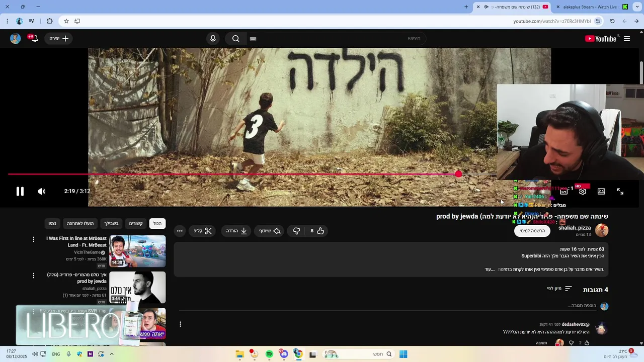Screen dimensions: 644x362
Task: Open the Chrome three-dot menu
Action: pyautogui.click(x=7, y=21)
